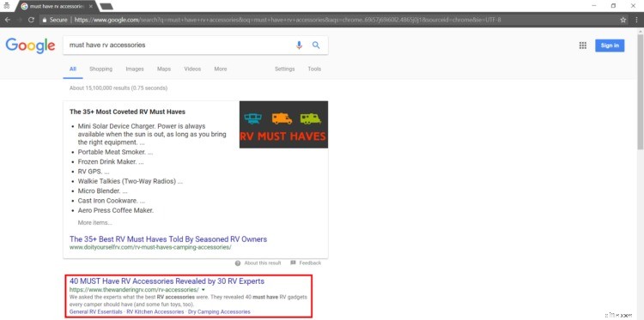
Task: Bookmark the page with the star icon
Action: tap(623, 20)
